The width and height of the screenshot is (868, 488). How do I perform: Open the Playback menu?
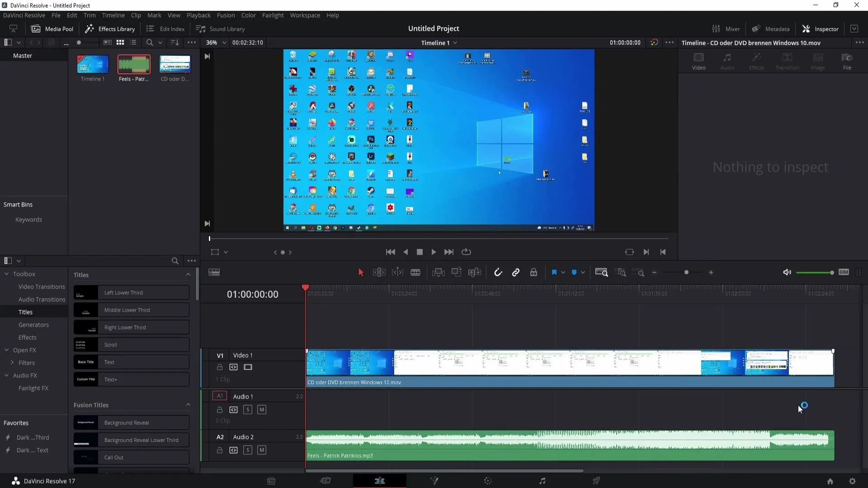tap(198, 15)
